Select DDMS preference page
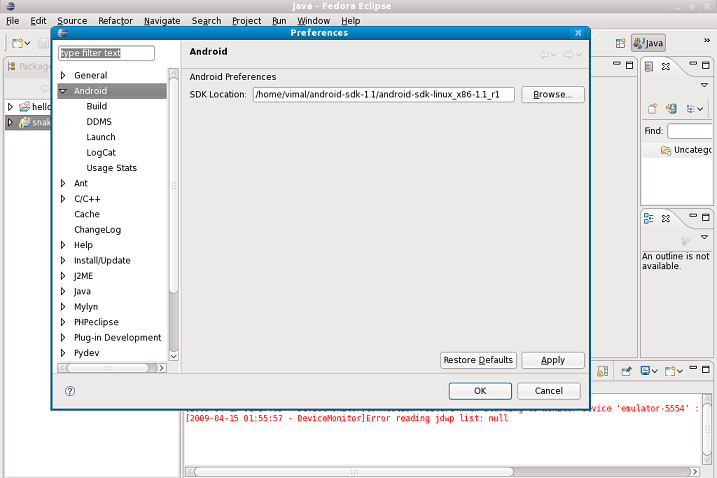 (99, 122)
